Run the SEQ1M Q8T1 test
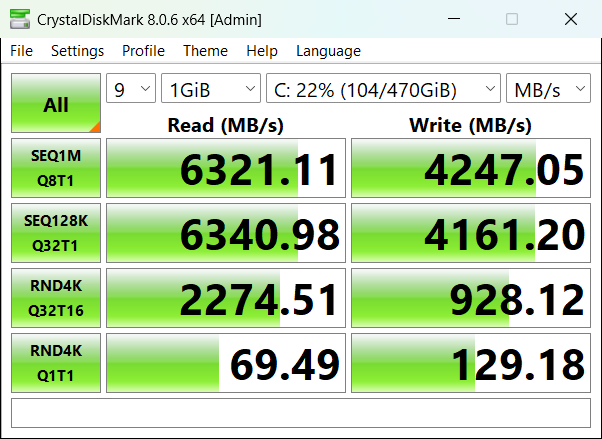The image size is (602, 439). [56, 168]
